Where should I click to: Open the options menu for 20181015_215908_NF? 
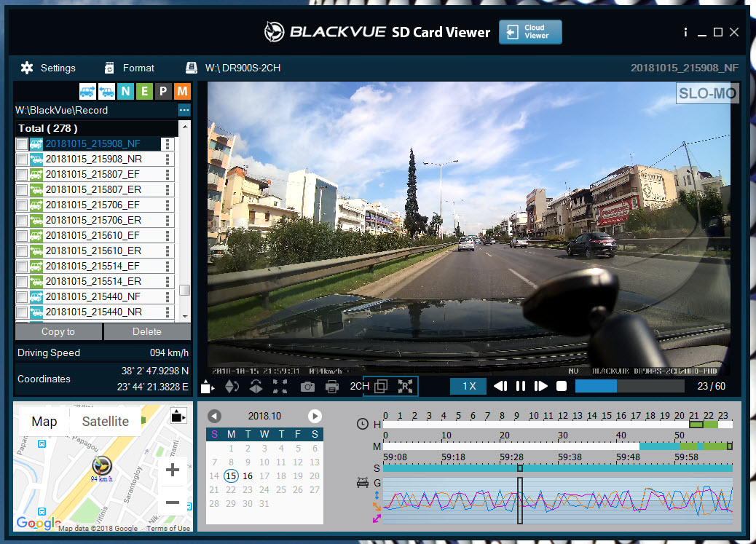pyautogui.click(x=168, y=143)
